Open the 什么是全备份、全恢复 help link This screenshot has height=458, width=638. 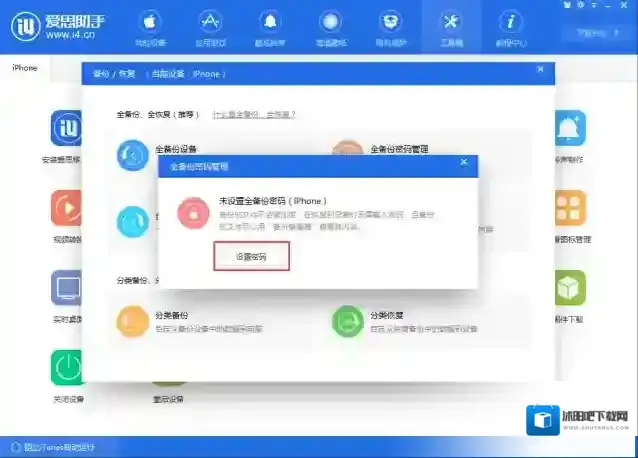click(x=254, y=115)
